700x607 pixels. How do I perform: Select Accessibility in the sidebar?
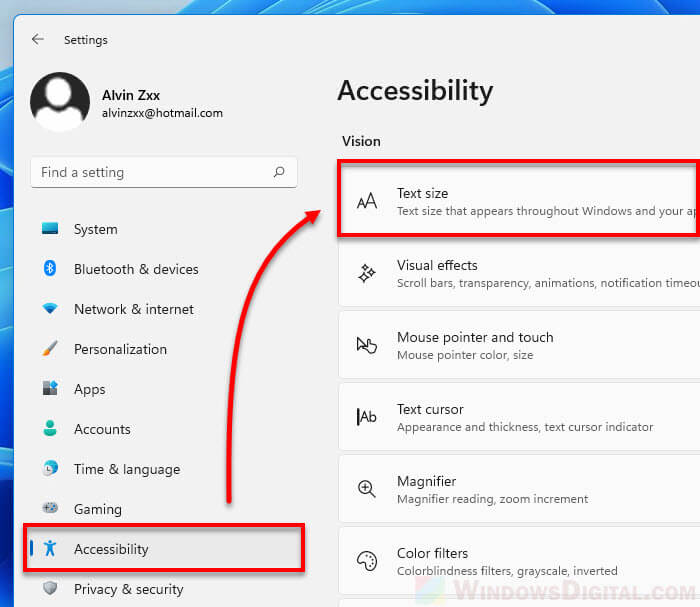[164, 549]
